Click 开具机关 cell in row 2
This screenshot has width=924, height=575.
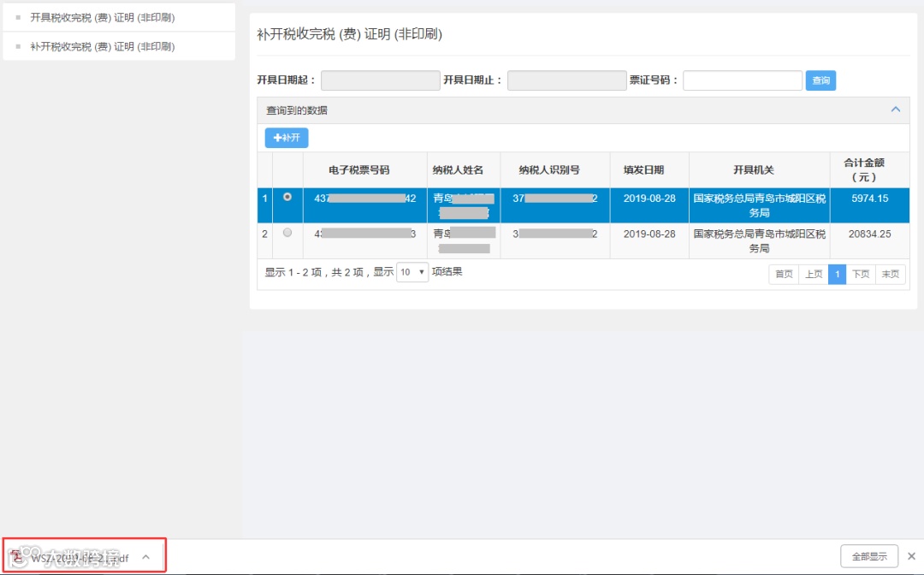pyautogui.click(x=759, y=241)
